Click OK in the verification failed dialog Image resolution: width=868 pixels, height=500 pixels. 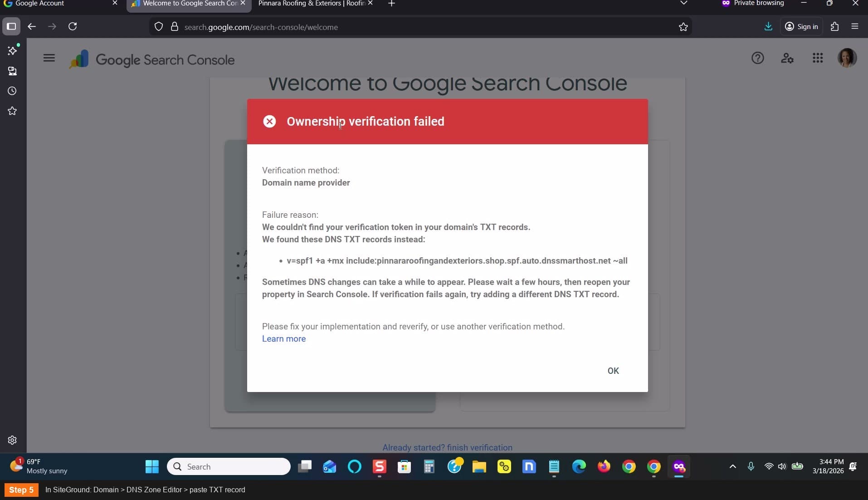point(613,371)
